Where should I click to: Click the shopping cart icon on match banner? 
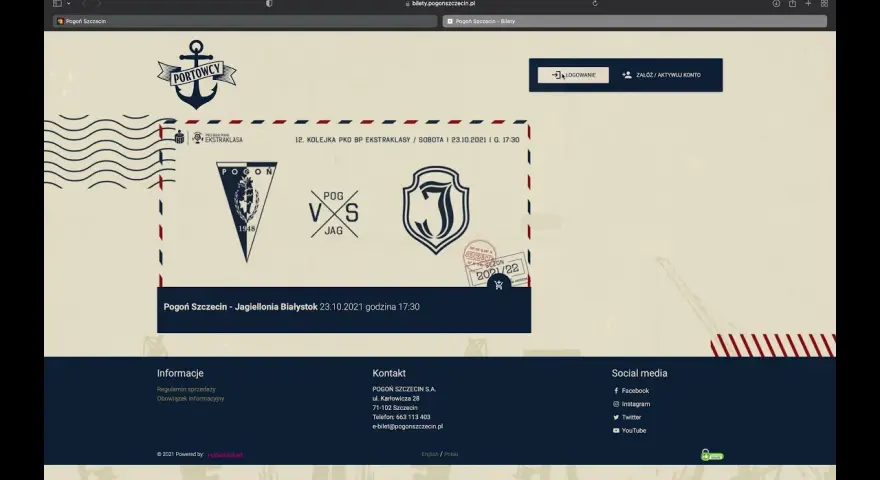499,285
